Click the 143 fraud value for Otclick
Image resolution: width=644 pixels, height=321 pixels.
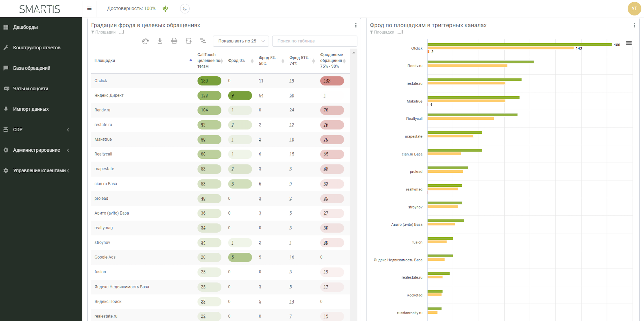point(327,81)
